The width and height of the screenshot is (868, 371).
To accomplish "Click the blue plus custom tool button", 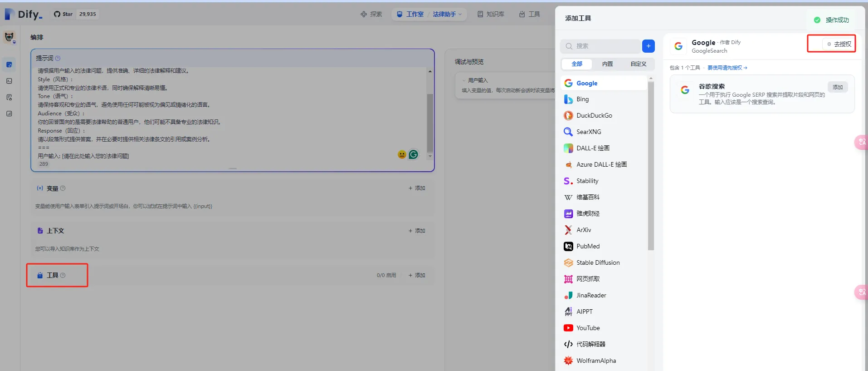I will pos(649,46).
